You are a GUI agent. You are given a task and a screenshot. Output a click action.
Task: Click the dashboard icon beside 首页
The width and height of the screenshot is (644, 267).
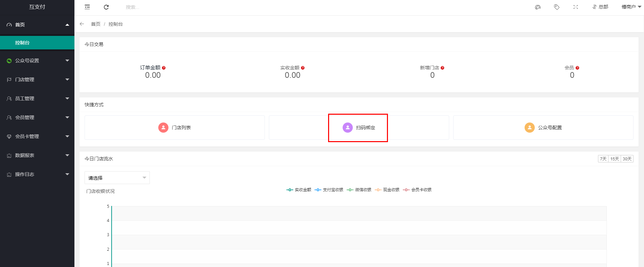tap(9, 25)
